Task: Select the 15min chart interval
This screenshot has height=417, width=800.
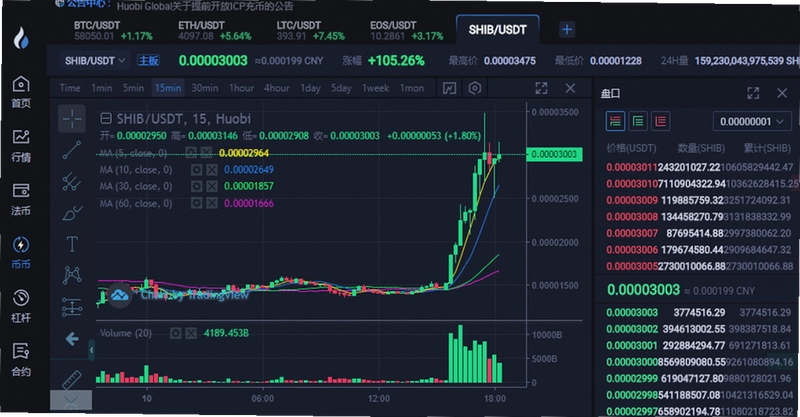Action: (x=168, y=88)
